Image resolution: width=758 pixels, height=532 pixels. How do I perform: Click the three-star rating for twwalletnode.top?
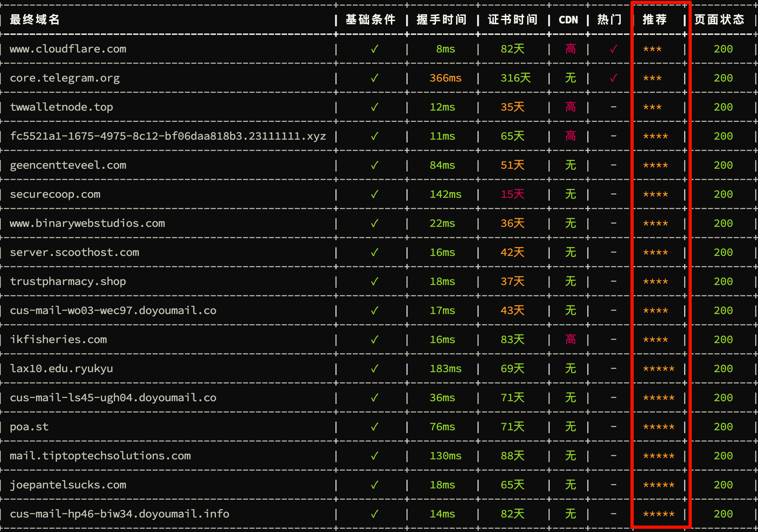(x=652, y=107)
